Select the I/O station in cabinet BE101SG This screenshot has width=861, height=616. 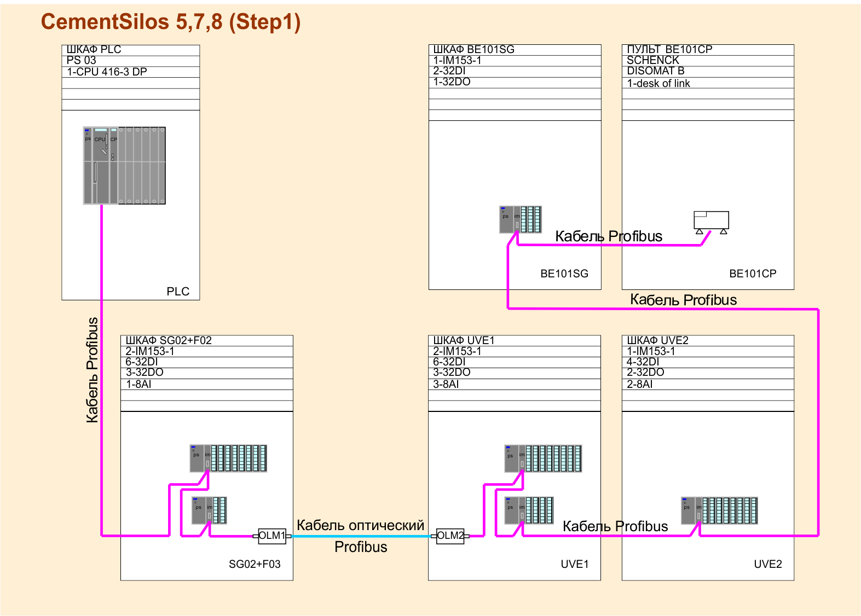[x=520, y=219]
